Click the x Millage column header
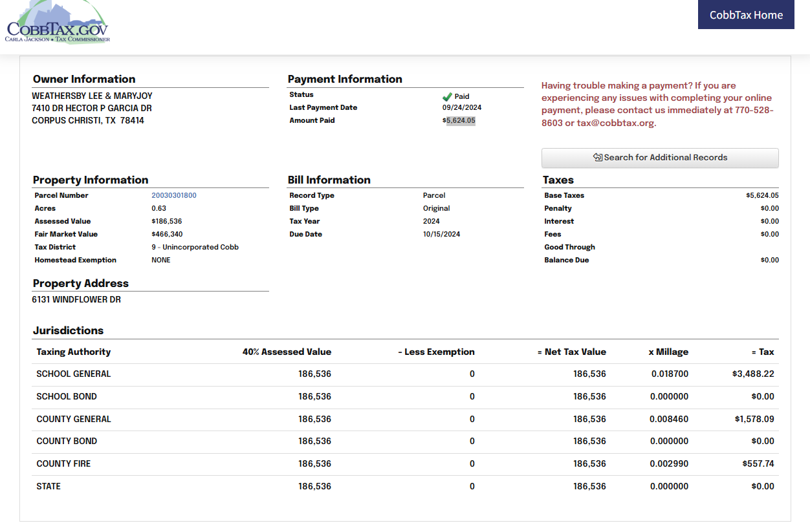This screenshot has height=532, width=810. click(668, 352)
